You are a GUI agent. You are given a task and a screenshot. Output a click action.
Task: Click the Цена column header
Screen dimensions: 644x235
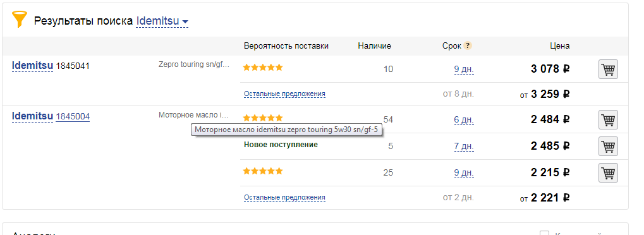[560, 46]
